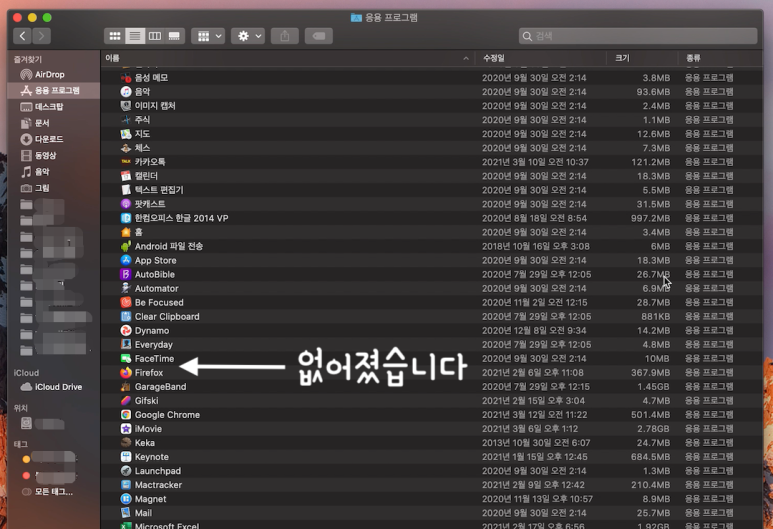Image resolution: width=773 pixels, height=529 pixels.
Task: Select the GarageBand app icon
Action: [x=126, y=387]
